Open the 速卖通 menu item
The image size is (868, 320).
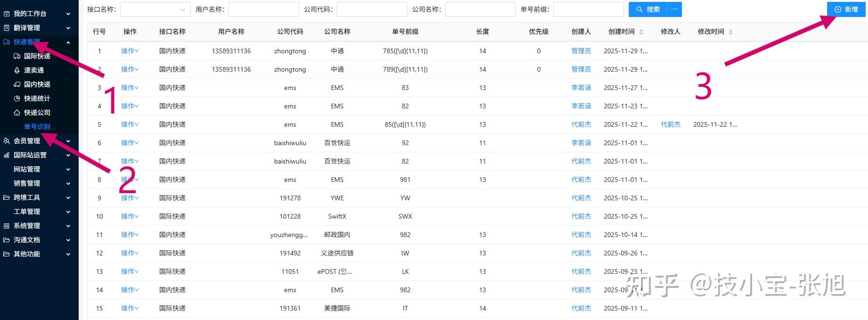34,70
